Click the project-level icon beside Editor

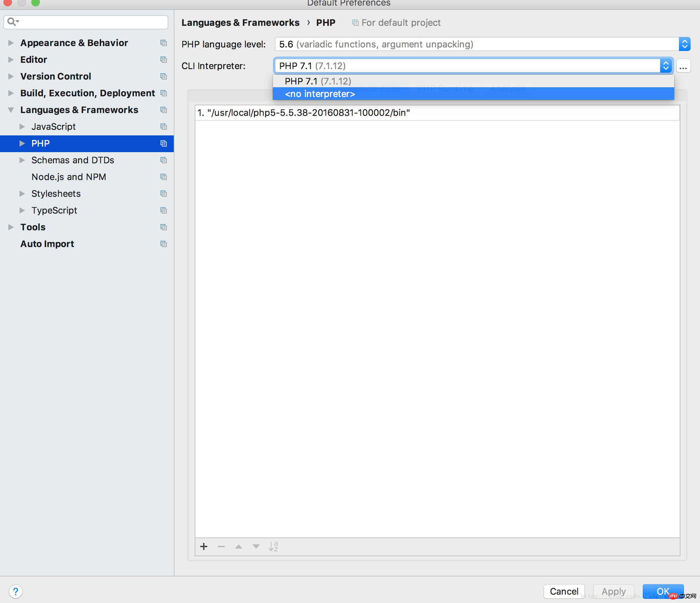[163, 60]
